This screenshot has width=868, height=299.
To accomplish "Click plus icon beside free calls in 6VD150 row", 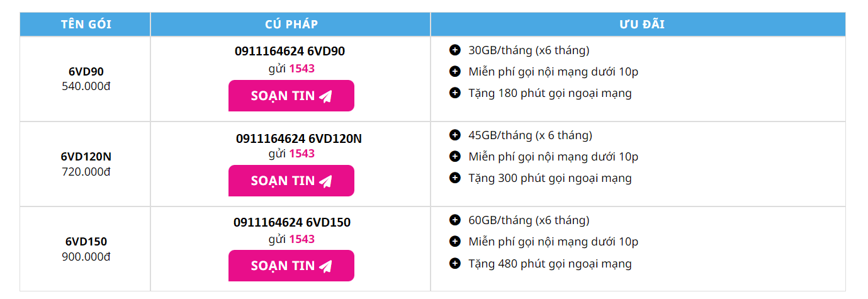I will click(x=455, y=242).
